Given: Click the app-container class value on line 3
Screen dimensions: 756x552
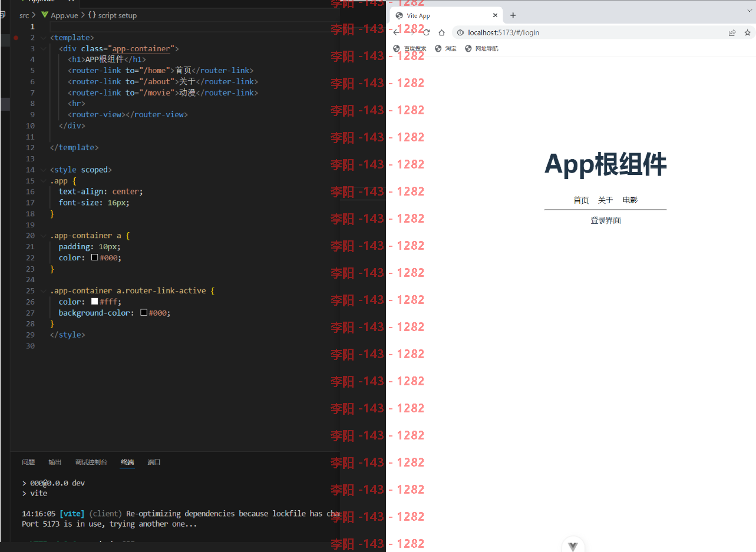Looking at the screenshot, I should click(141, 49).
